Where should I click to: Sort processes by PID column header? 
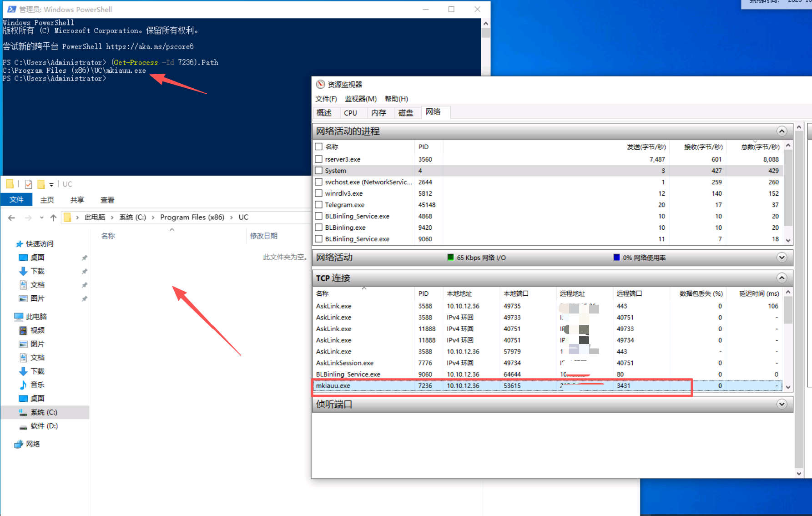[424, 147]
